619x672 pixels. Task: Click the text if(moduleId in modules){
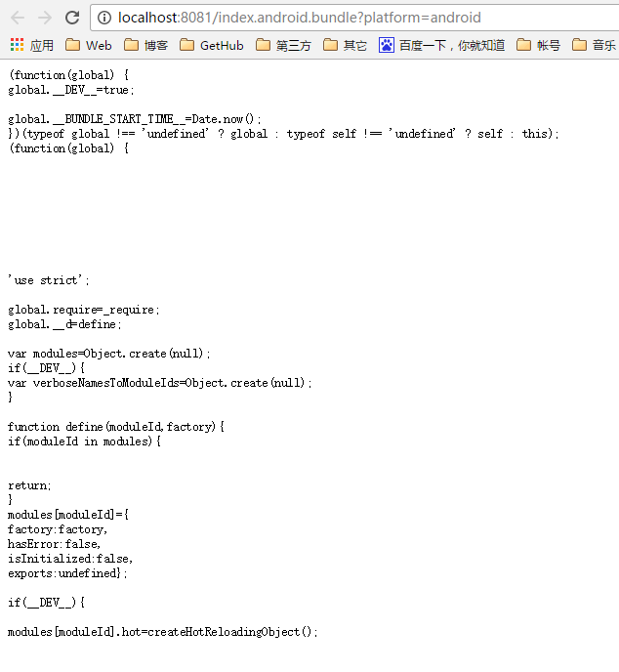click(x=84, y=441)
